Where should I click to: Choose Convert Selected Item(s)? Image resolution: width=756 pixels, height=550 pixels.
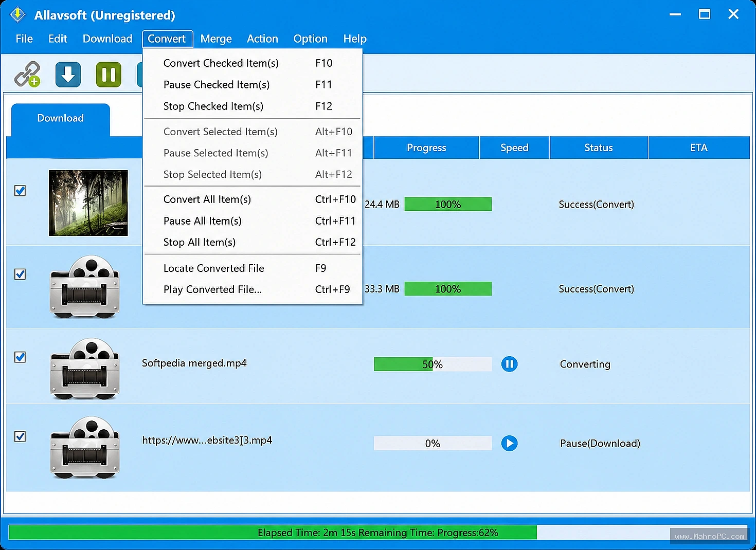point(253,132)
